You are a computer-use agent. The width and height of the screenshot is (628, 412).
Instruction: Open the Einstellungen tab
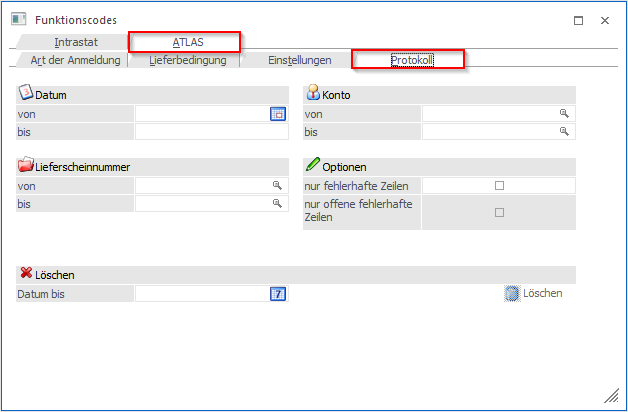(x=300, y=60)
